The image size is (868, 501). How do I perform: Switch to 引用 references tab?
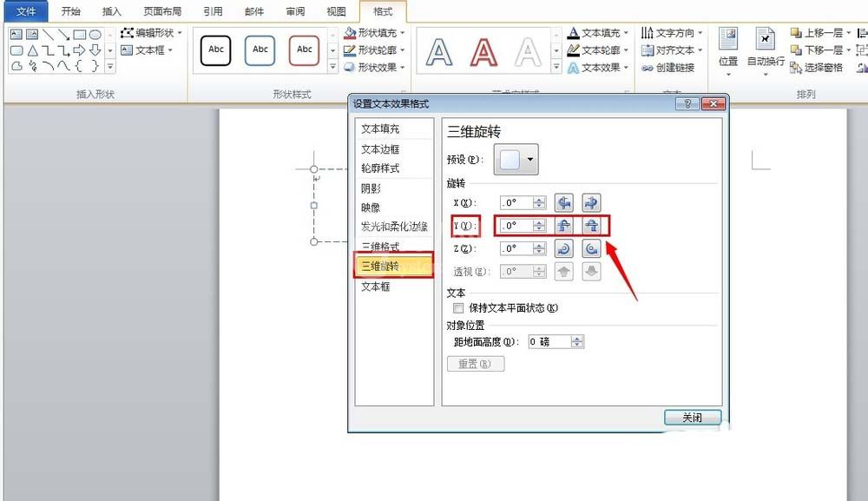(213, 11)
